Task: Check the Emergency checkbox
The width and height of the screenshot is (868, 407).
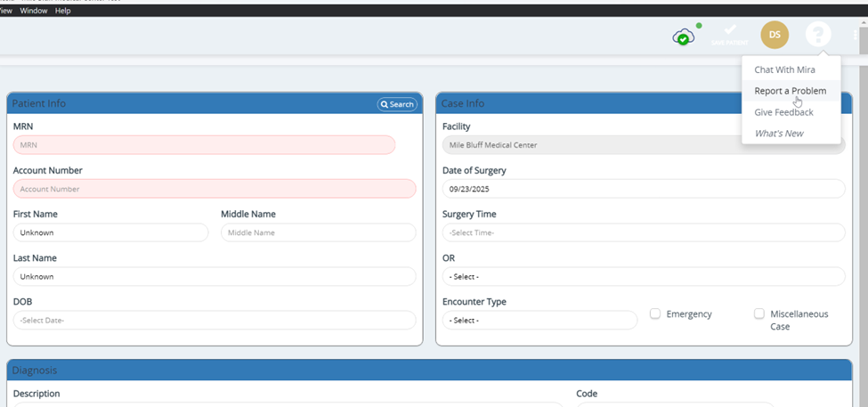Action: coord(655,314)
